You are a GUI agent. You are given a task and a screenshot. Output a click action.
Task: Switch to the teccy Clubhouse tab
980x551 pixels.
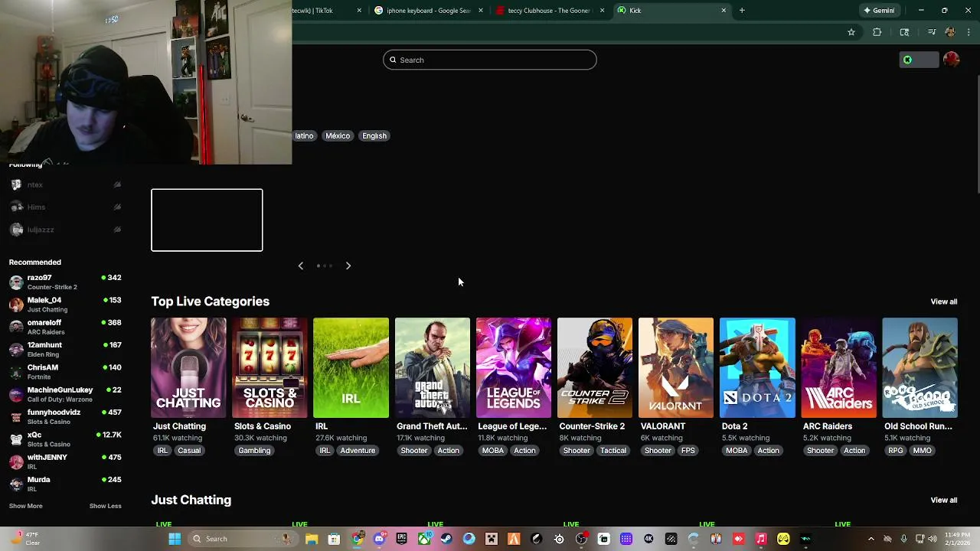[549, 11]
